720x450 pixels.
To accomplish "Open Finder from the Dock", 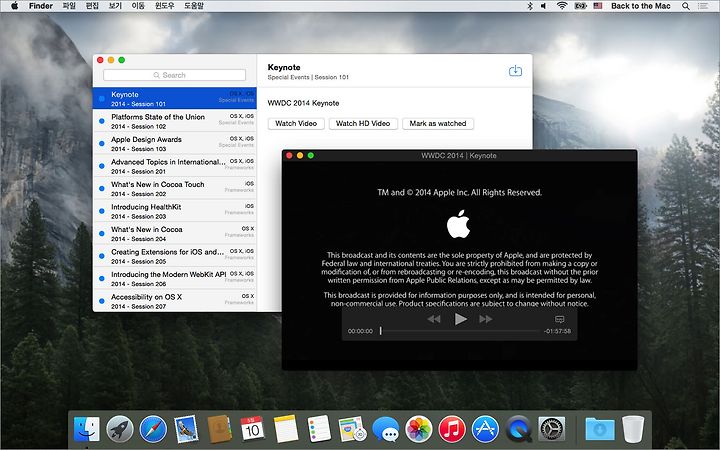I will tap(86, 429).
